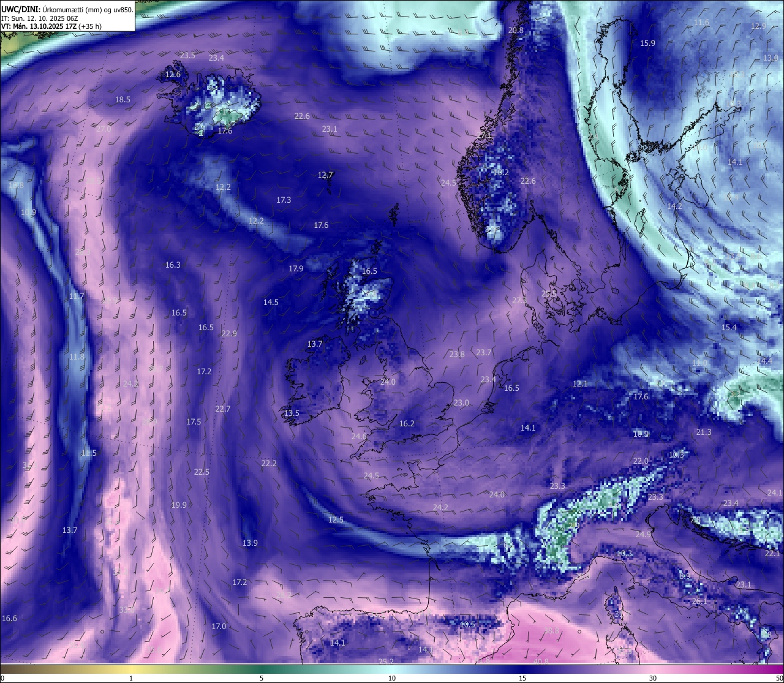Click the map value 17.0

[x=219, y=626]
